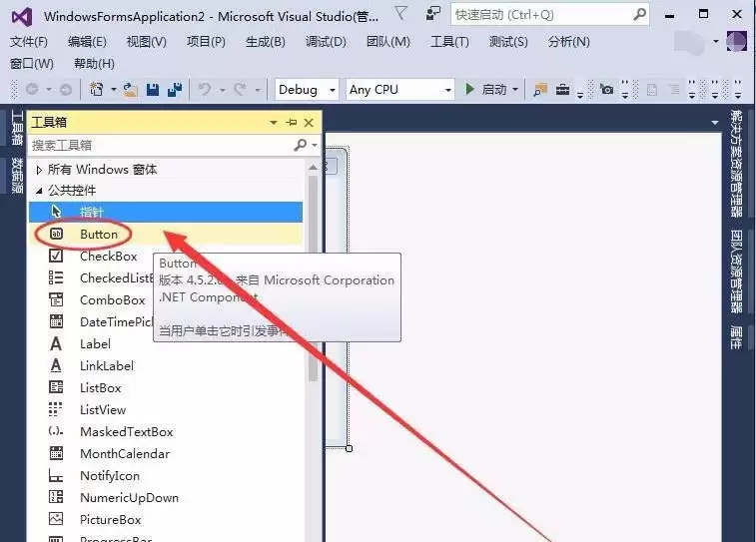This screenshot has height=542, width=756.
Task: Select the NumericUpDown control icon
Action: [x=56, y=497]
